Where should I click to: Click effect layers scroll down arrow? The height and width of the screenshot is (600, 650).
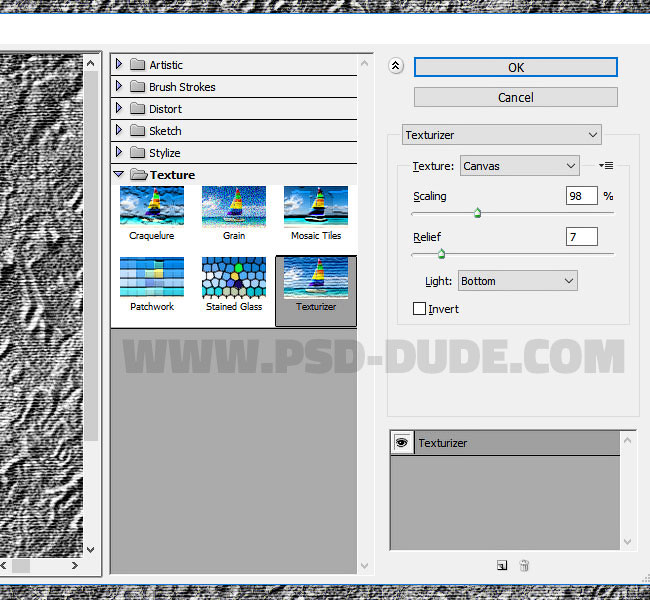628,542
